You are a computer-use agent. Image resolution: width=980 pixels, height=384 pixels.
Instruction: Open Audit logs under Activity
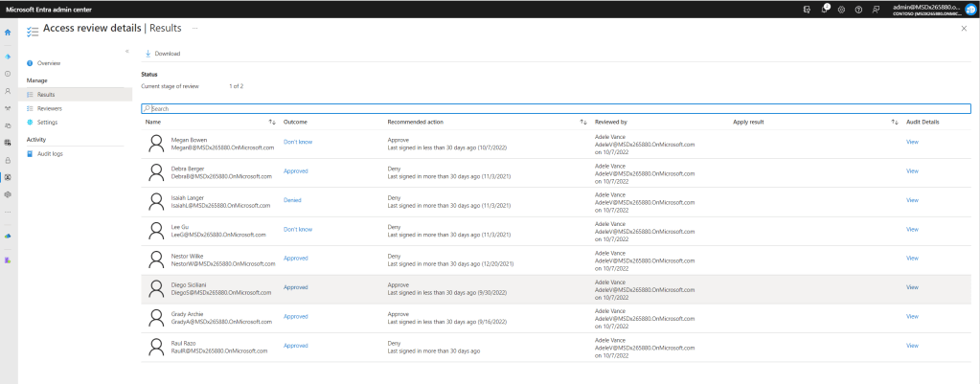tap(50, 153)
